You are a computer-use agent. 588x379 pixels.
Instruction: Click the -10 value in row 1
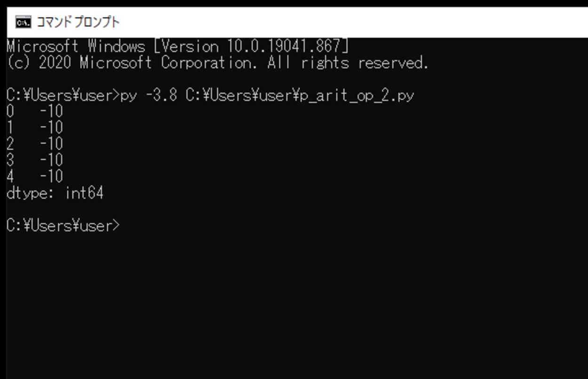tap(51, 128)
